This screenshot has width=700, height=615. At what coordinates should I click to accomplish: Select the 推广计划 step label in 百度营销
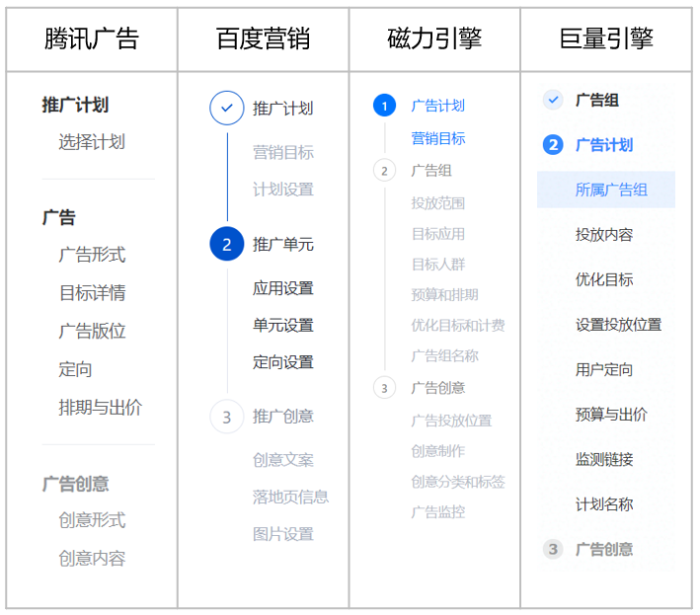[283, 109]
